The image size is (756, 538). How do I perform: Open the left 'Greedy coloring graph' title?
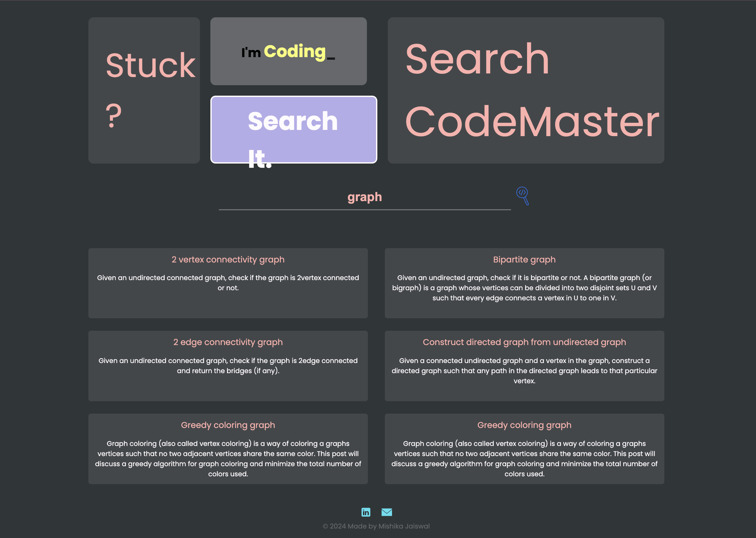pos(228,425)
